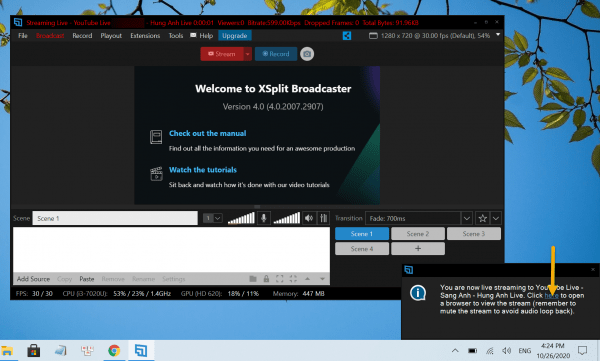Image resolution: width=600 pixels, height=361 pixels.
Task: Click the expand source layout icon
Action: [293, 279]
